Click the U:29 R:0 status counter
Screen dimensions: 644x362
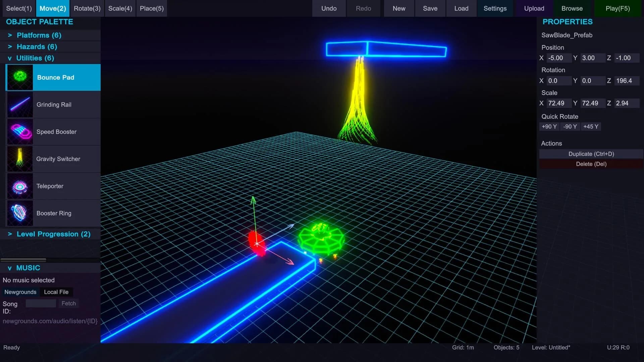click(618, 348)
